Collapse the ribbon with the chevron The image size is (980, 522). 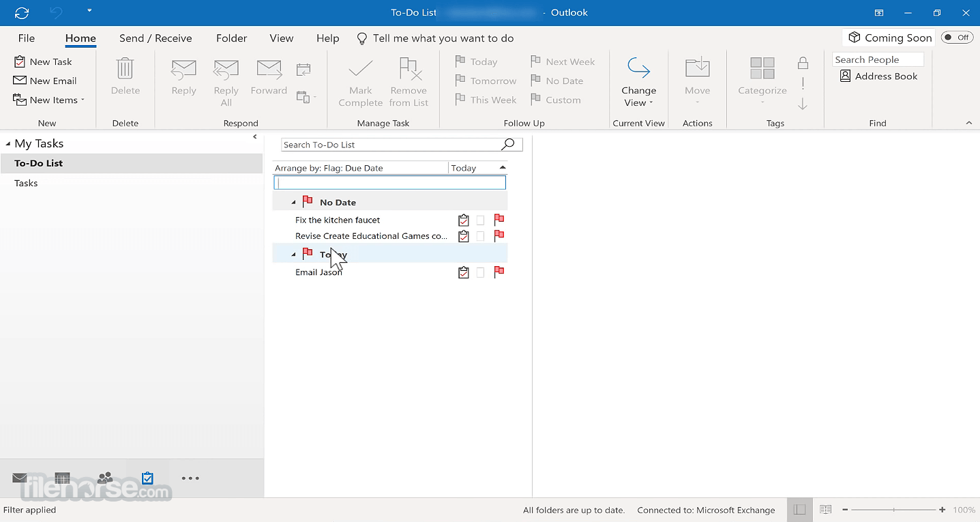point(969,123)
